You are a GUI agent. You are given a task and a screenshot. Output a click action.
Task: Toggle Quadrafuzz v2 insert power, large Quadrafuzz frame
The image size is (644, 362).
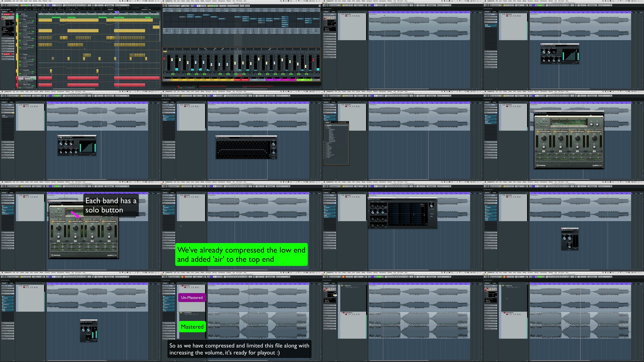[485, 122]
